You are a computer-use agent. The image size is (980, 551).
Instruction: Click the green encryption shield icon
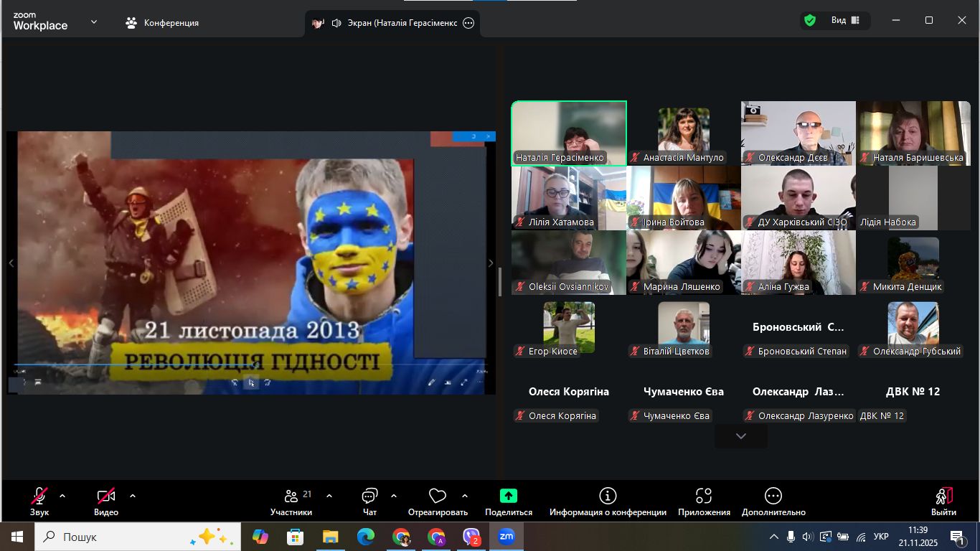tap(810, 21)
